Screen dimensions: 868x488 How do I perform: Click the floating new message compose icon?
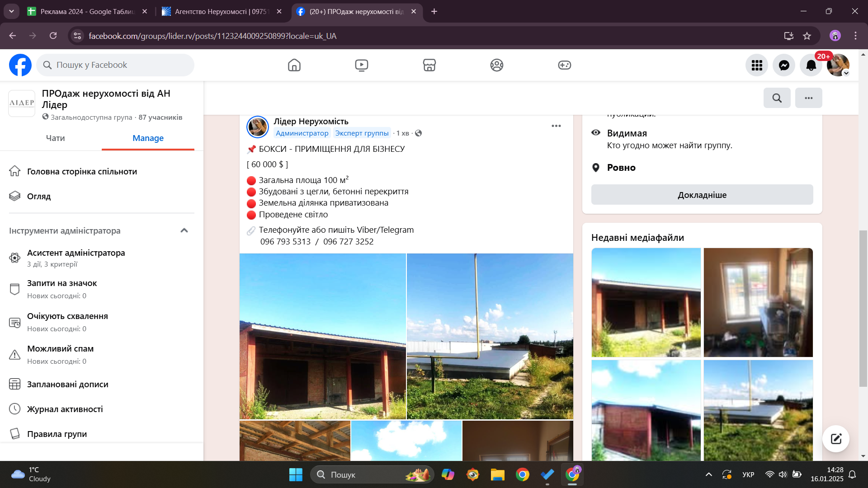835,438
